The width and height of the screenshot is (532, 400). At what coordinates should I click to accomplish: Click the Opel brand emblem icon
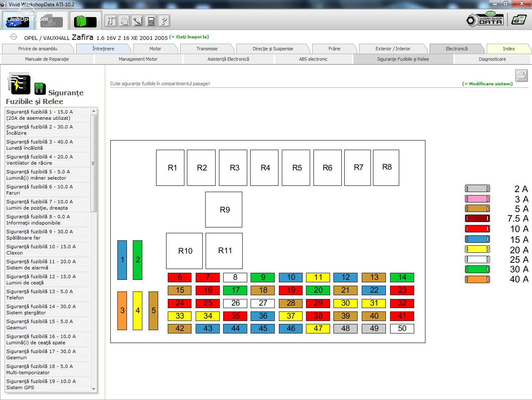point(13,37)
